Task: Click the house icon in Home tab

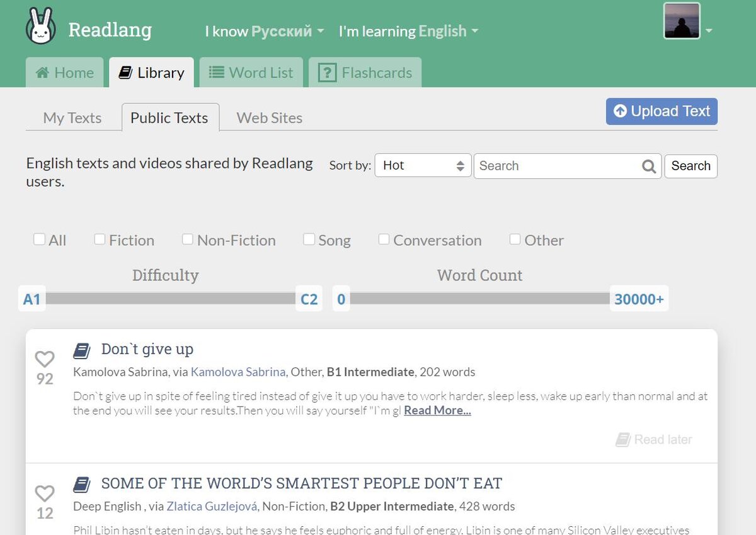Action: [43, 73]
